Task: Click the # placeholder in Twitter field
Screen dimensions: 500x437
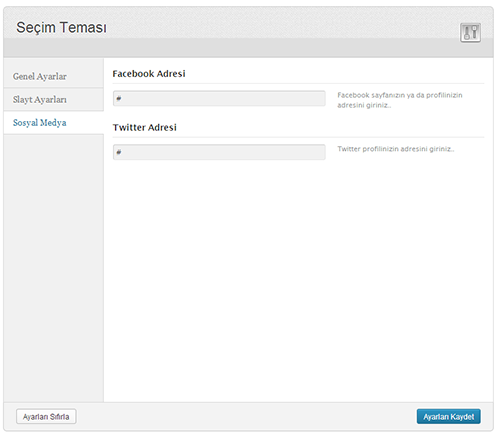Action: (119, 152)
